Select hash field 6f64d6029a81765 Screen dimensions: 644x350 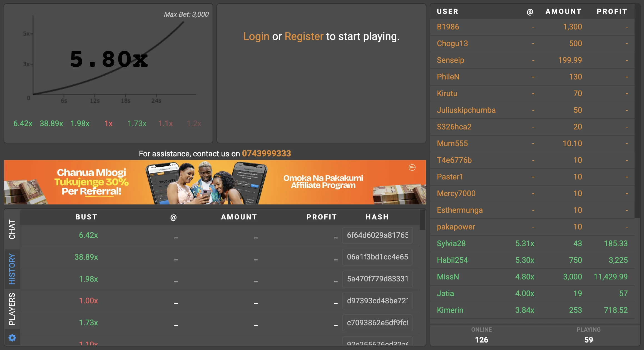(377, 235)
